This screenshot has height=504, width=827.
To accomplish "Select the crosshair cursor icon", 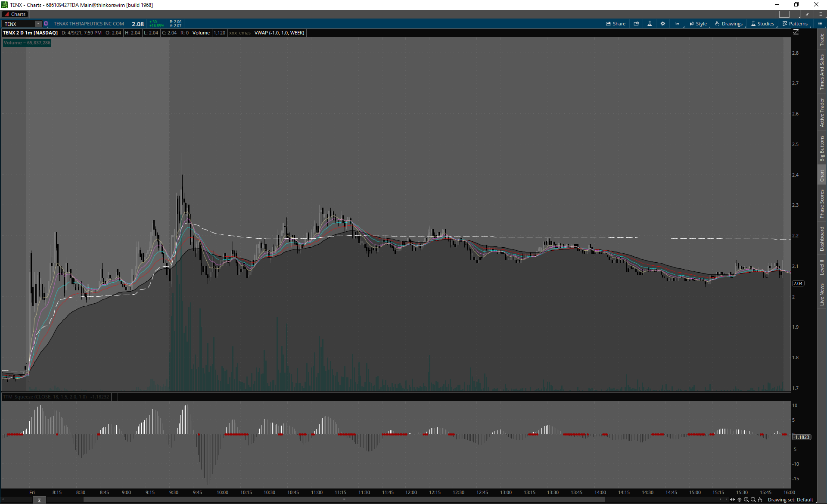I will (740, 500).
